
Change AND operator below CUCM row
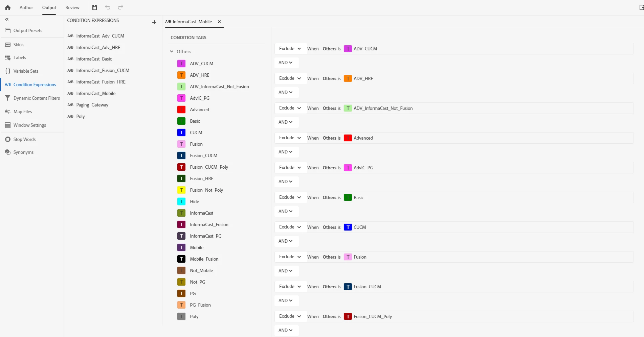click(x=286, y=241)
